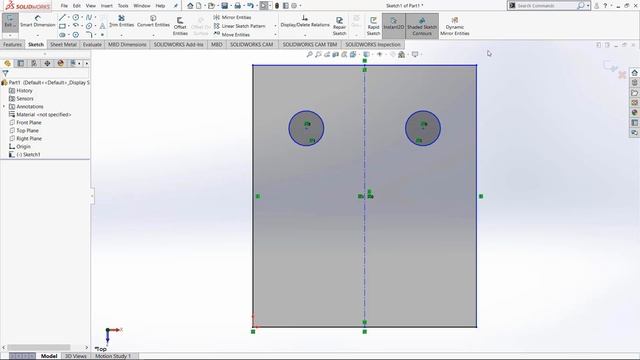Activate the Sketch Fillet tool
The height and width of the screenshot is (360, 640).
click(x=89, y=35)
